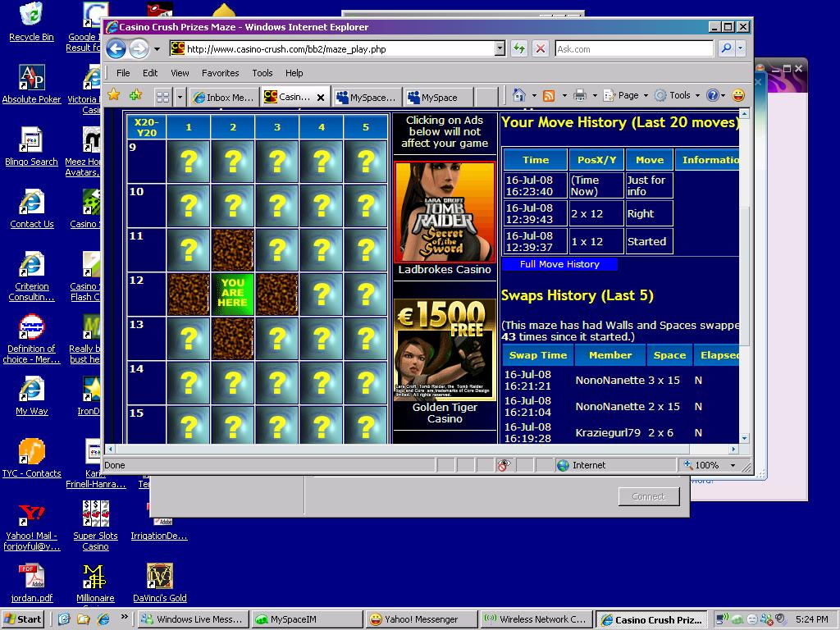The image size is (840, 630).
Task: Click the IE Back navigation button
Action: coord(116,49)
